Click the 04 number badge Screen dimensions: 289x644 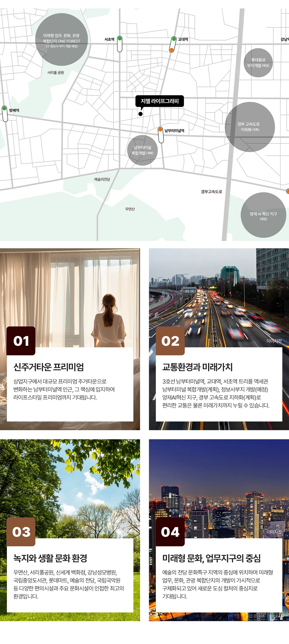click(x=170, y=532)
